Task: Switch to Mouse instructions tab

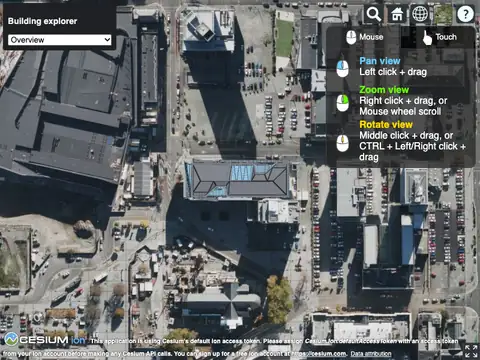Action: [x=364, y=37]
